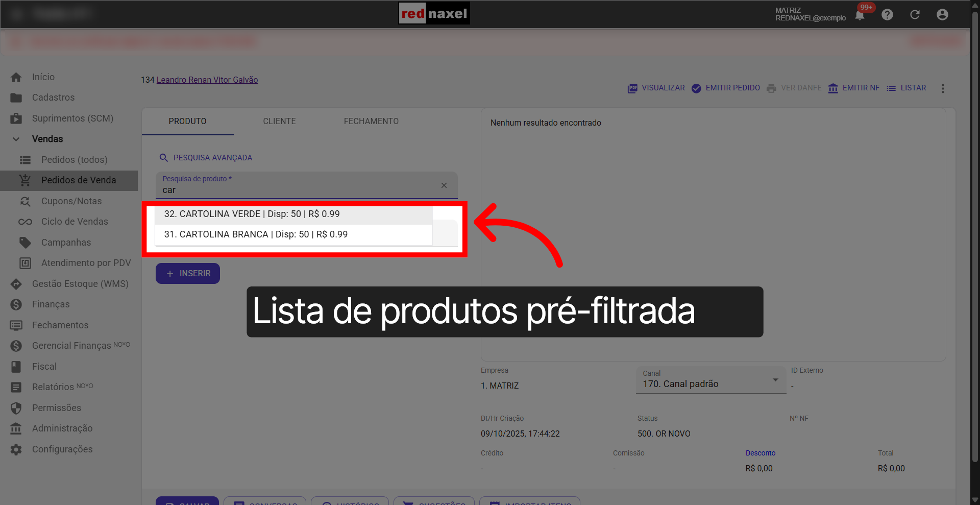Open the three-dot overflow menu near LISTAR
The height and width of the screenshot is (505, 980).
click(x=943, y=88)
